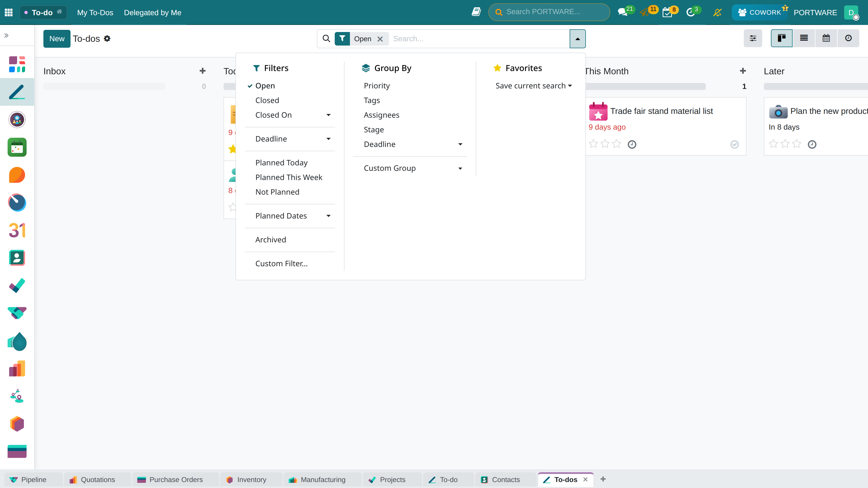Expand the Planned Dates filter dropdown
The width and height of the screenshot is (868, 488).
pos(290,216)
